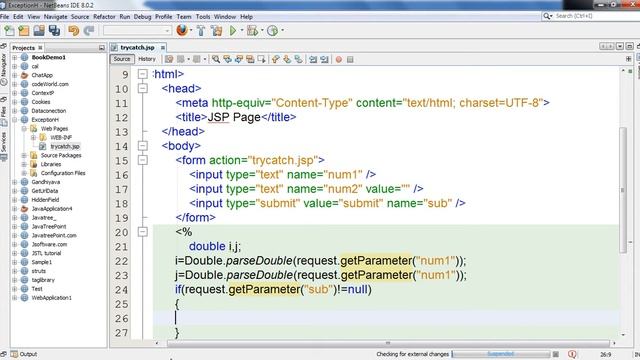Click the editor split window icon

tap(629, 59)
